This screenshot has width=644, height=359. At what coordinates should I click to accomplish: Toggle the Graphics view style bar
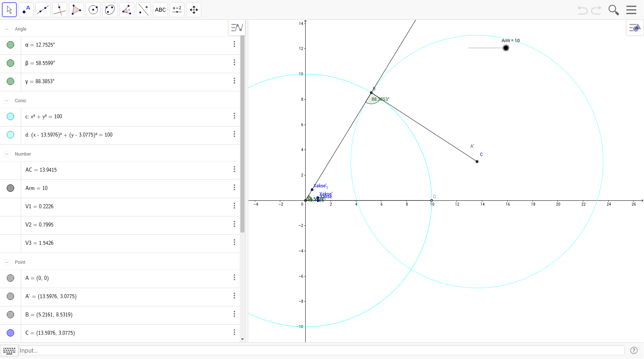click(x=635, y=28)
